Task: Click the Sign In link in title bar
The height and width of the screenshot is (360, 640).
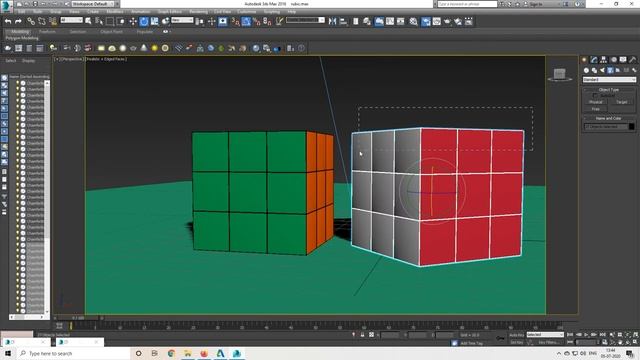Action: pyautogui.click(x=536, y=4)
